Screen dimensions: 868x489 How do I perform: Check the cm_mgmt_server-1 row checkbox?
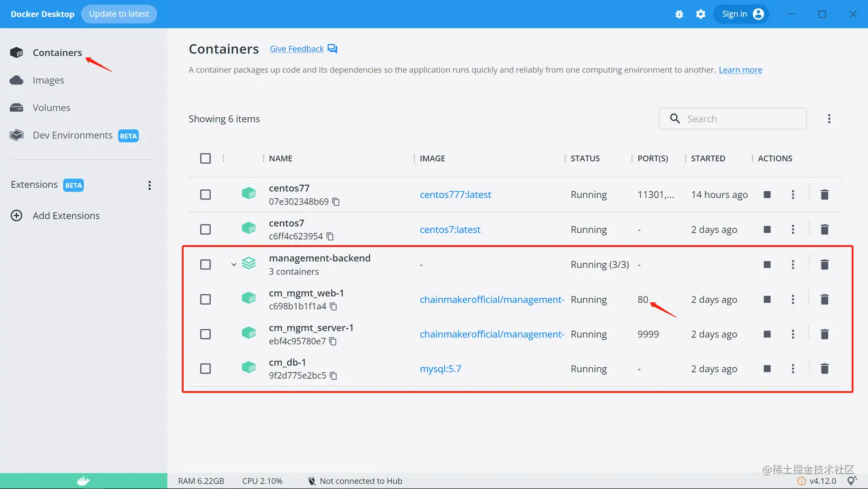tap(206, 334)
